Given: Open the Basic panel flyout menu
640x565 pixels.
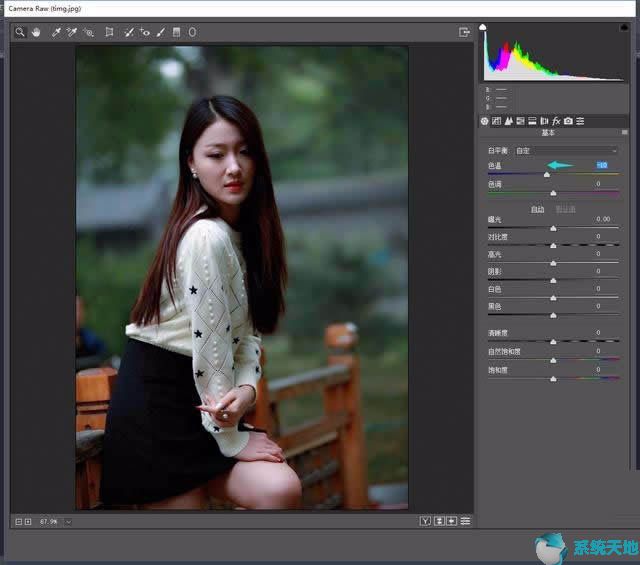Looking at the screenshot, I should click(x=624, y=132).
